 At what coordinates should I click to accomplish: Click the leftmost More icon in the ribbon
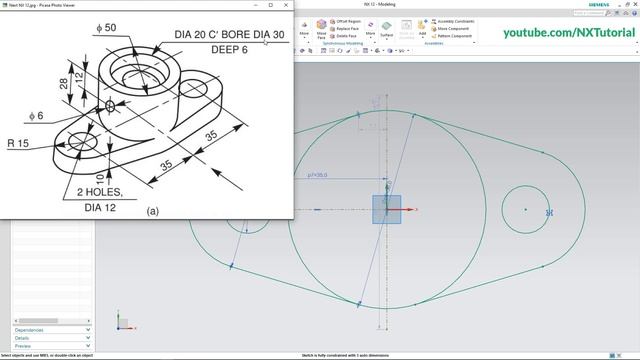(304, 29)
